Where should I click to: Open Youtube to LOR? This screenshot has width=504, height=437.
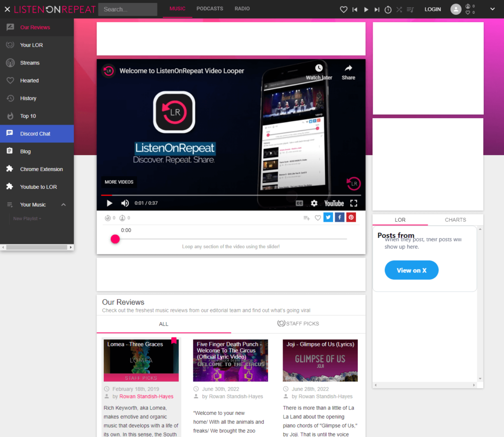click(x=37, y=187)
